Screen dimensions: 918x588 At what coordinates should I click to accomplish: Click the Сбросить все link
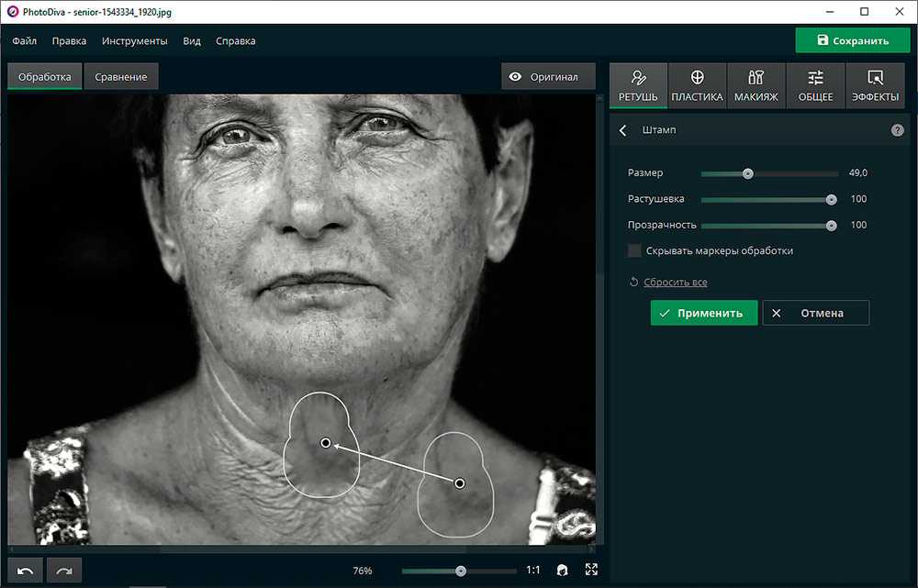(x=675, y=283)
